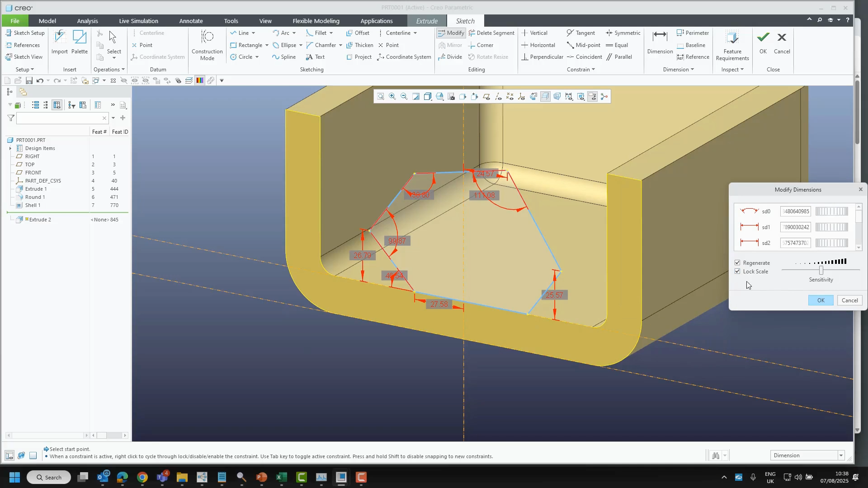Choose the Text sketch tool
This screenshot has width=868, height=488.
(x=316, y=57)
